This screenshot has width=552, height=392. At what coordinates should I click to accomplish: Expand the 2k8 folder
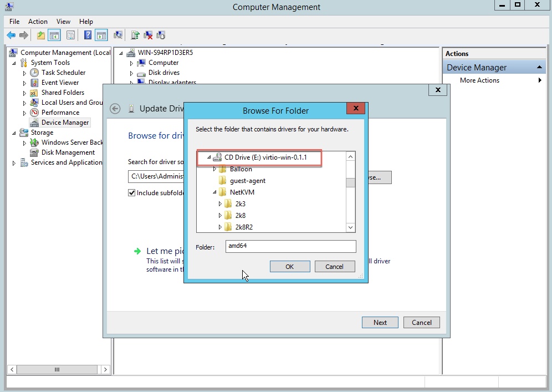(x=220, y=216)
